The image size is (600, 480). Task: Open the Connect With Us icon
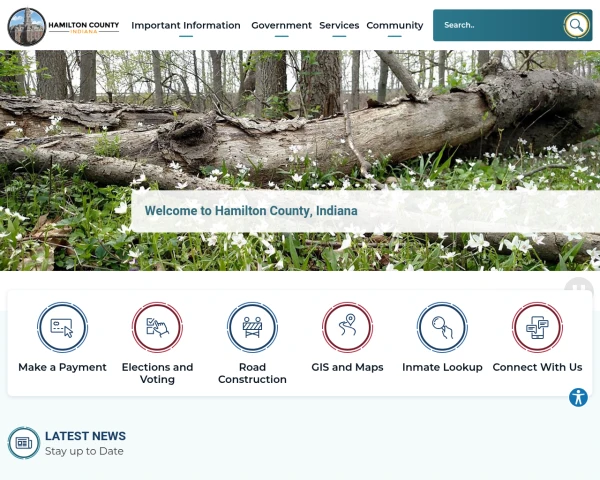coord(537,327)
